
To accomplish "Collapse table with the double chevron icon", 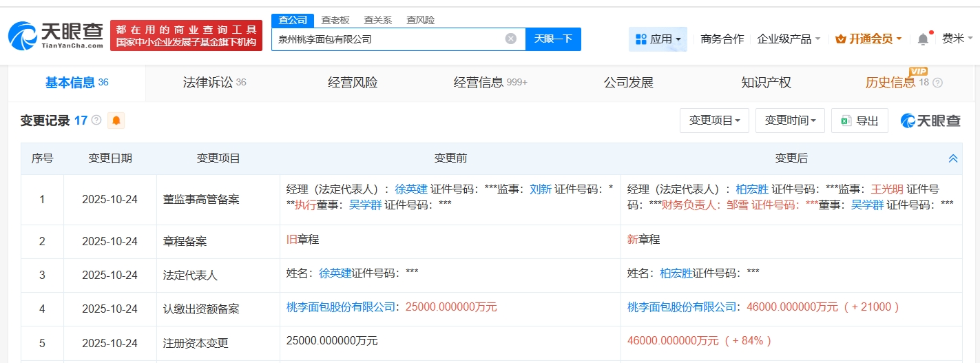I will coord(953,158).
